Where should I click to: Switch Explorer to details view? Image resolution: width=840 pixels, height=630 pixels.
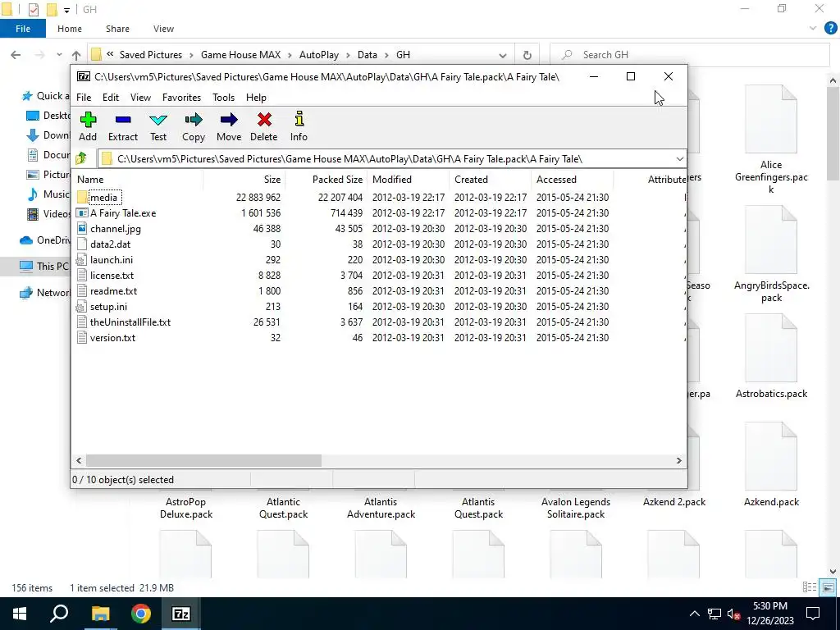click(810, 587)
